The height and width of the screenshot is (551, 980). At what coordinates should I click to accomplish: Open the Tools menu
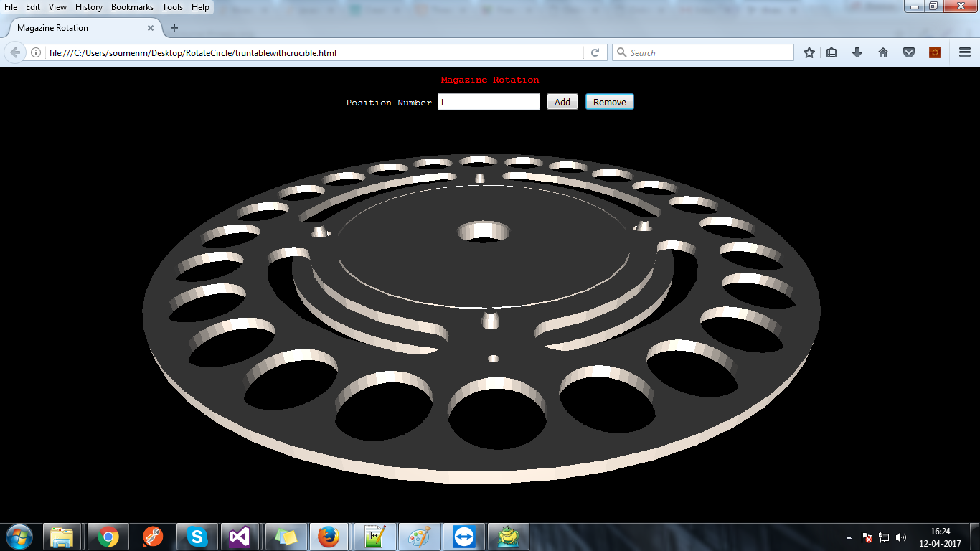[172, 7]
